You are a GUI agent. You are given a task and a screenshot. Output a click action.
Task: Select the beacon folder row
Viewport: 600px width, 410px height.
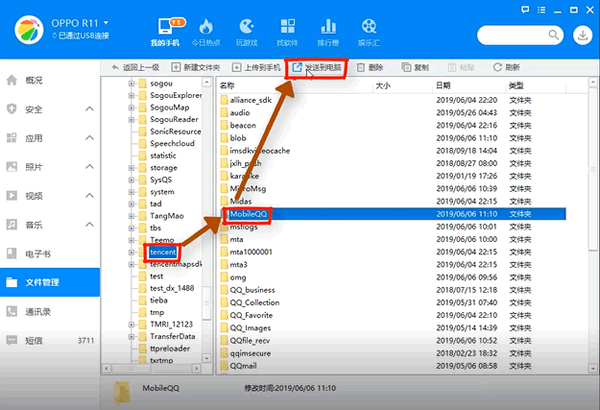391,126
